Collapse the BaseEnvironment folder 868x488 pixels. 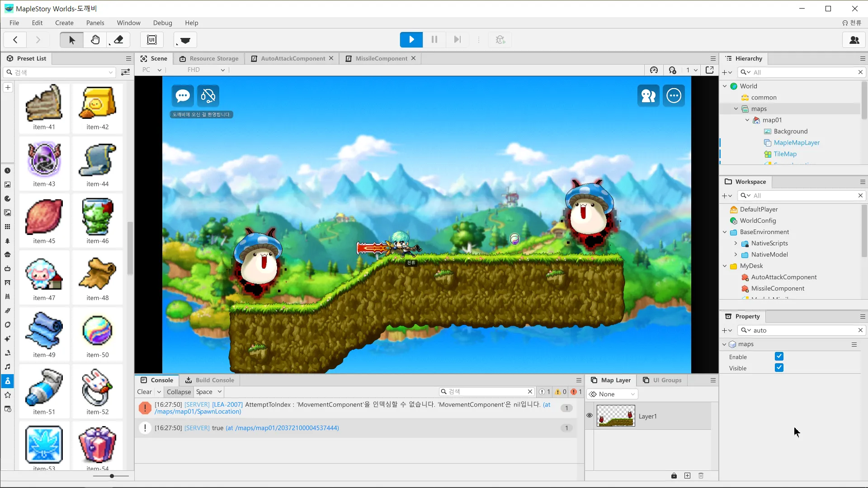pos(725,232)
